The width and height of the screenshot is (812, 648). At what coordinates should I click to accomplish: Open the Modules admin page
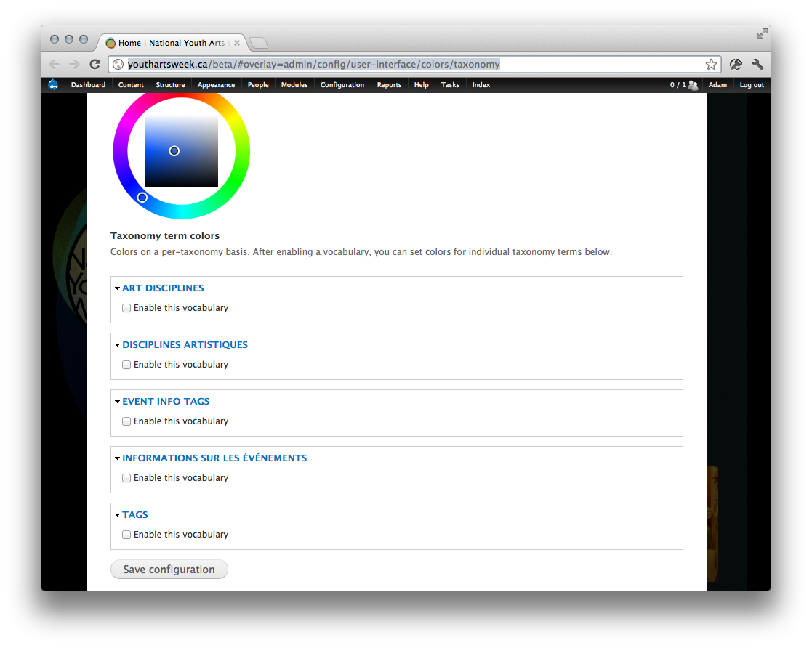(x=294, y=85)
